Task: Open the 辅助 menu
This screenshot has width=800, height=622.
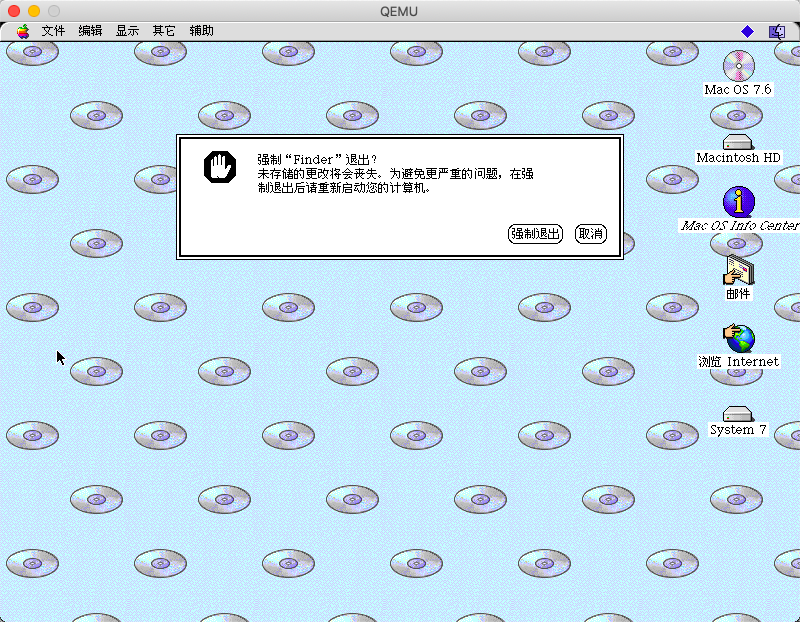Action: [202, 31]
